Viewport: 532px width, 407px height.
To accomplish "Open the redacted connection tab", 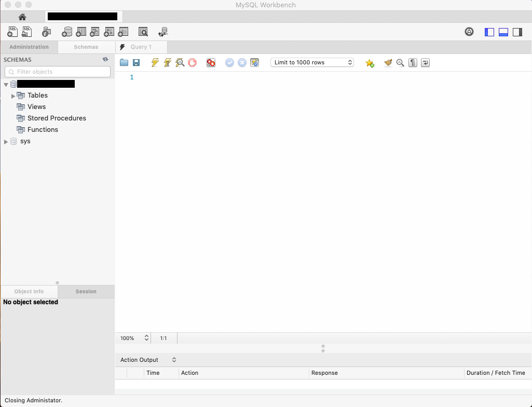I will (84, 16).
